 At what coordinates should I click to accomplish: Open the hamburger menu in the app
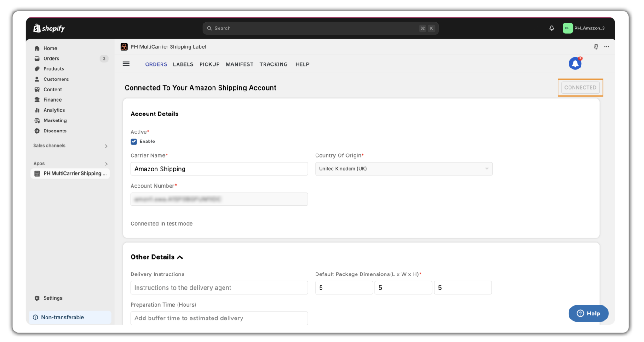tap(126, 64)
